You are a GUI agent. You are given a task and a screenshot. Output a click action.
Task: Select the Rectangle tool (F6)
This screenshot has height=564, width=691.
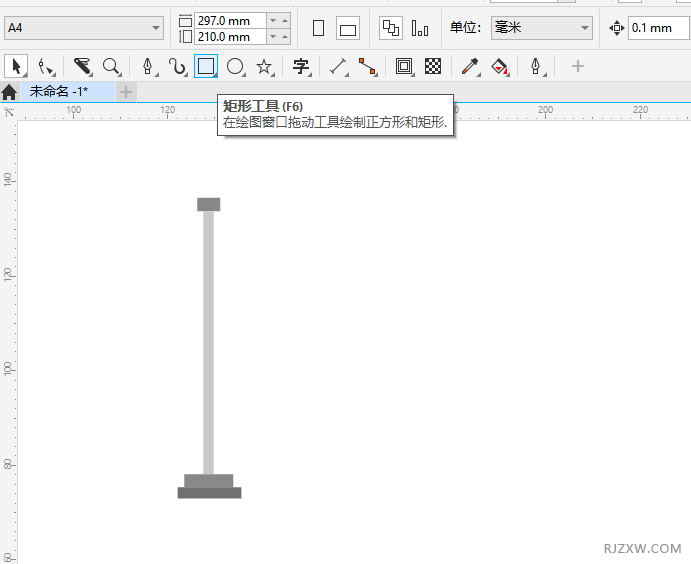[206, 67]
